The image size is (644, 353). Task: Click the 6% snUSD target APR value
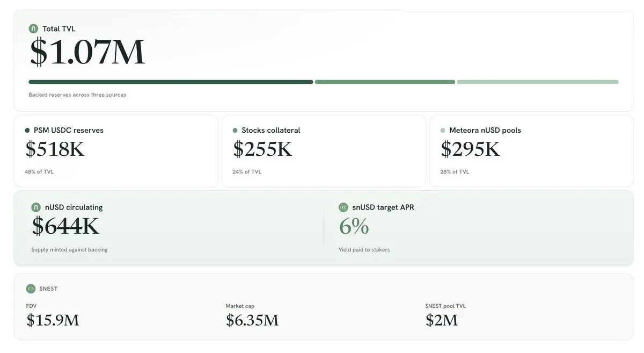click(354, 226)
